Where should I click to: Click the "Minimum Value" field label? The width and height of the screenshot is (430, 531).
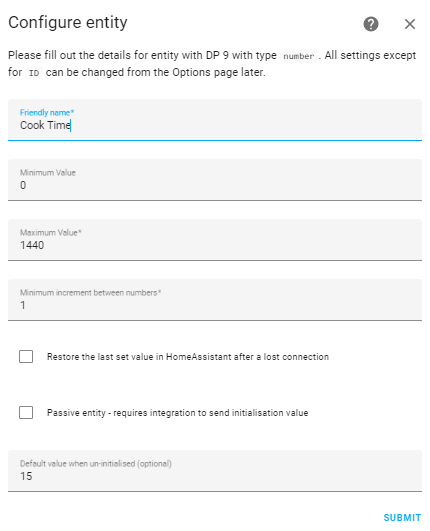(48, 173)
